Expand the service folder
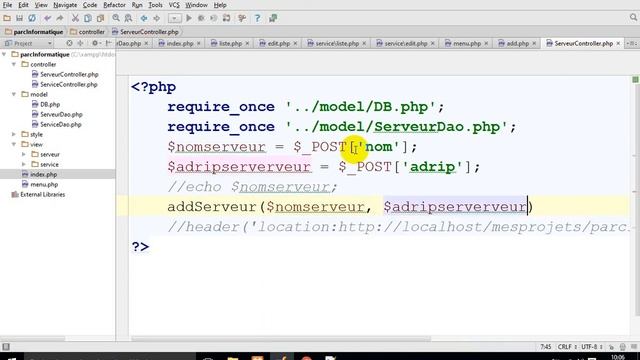640x360 pixels. point(24,164)
